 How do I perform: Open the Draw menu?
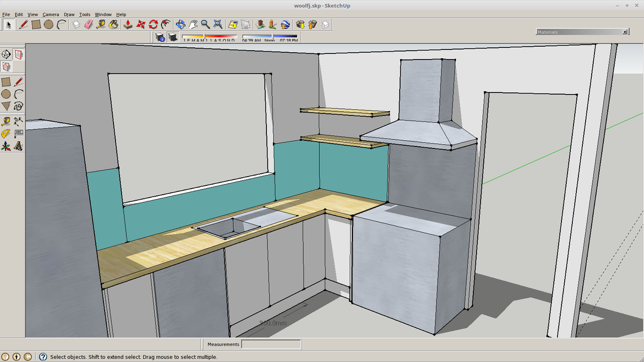(69, 14)
